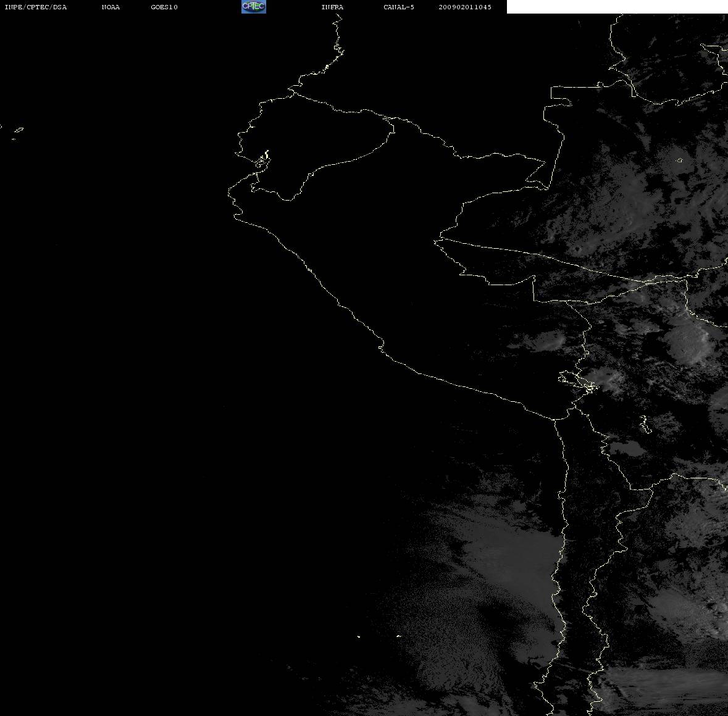Viewport: 728px width, 716px height.
Task: Click the CPTEC logo in header
Action: pyautogui.click(x=254, y=7)
